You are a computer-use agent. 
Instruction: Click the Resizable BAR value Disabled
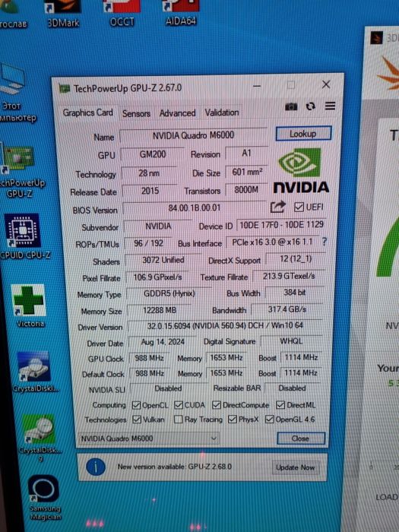point(292,388)
